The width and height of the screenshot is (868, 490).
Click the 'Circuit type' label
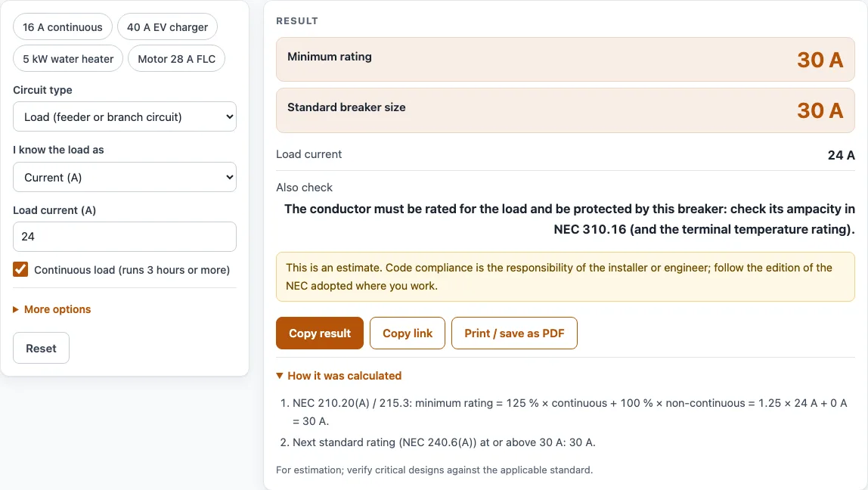[42, 90]
